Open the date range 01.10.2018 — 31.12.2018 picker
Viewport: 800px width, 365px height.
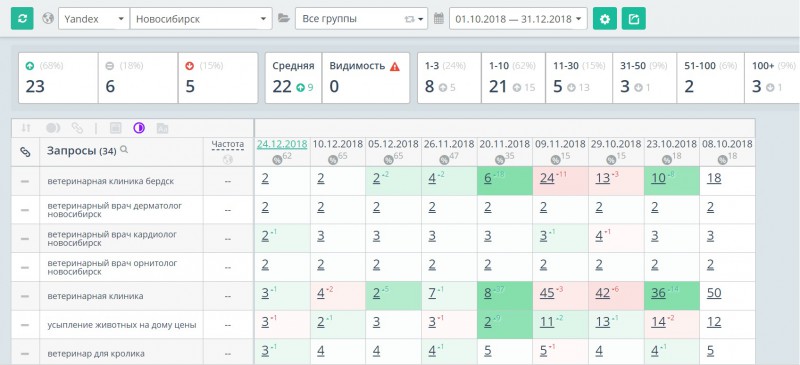[518, 19]
